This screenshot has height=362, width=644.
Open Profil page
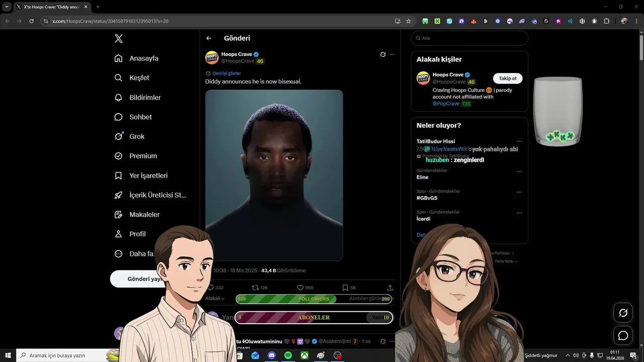[x=130, y=234]
